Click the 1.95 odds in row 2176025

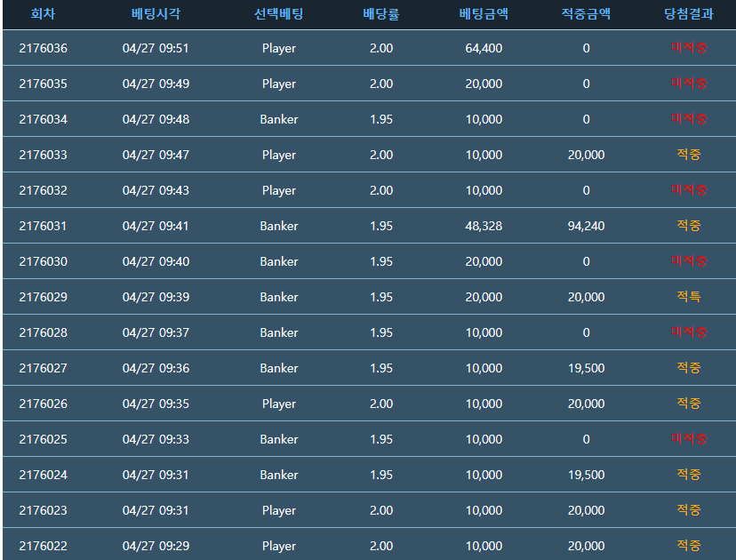(380, 439)
